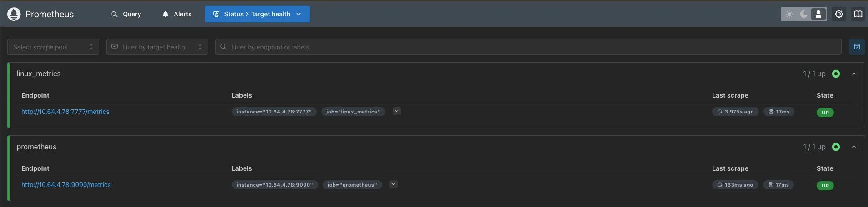Switch to light theme sun option
The image size is (868, 207).
pyautogui.click(x=789, y=14)
